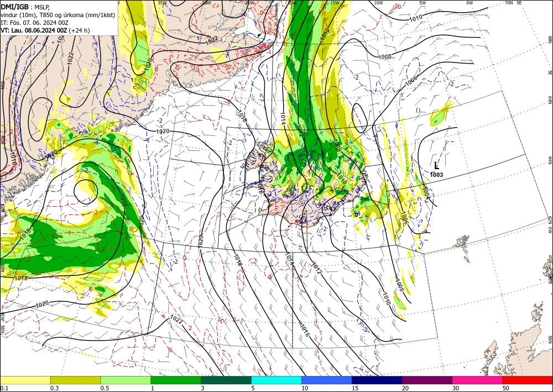This screenshot has height=392, width=553.
Task: Click the medium green 1–3 legend swatch
Action: click(176, 380)
